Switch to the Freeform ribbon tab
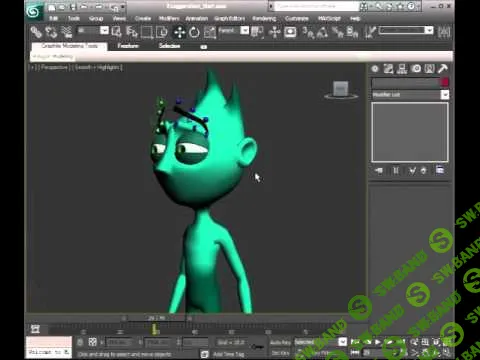480x360 pixels. (x=128, y=46)
